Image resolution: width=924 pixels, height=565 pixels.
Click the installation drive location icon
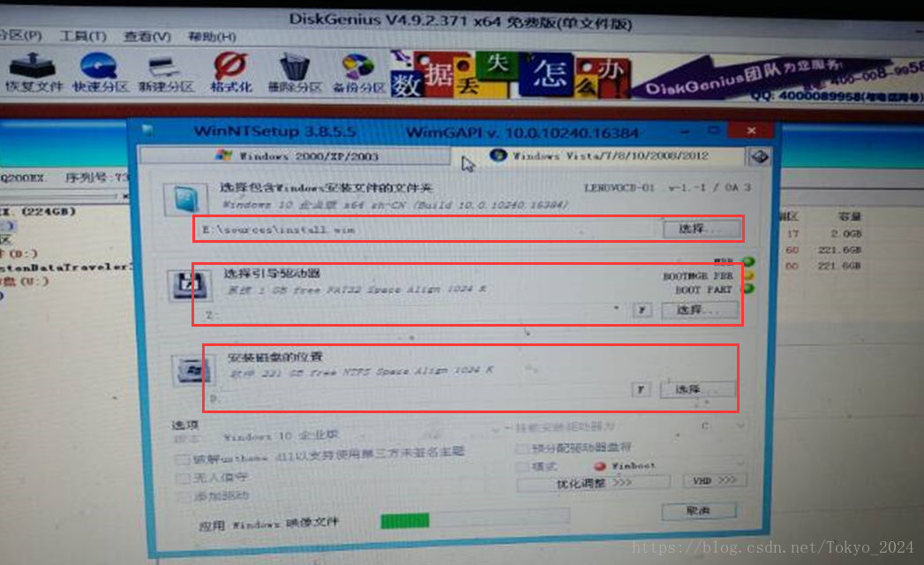click(192, 371)
